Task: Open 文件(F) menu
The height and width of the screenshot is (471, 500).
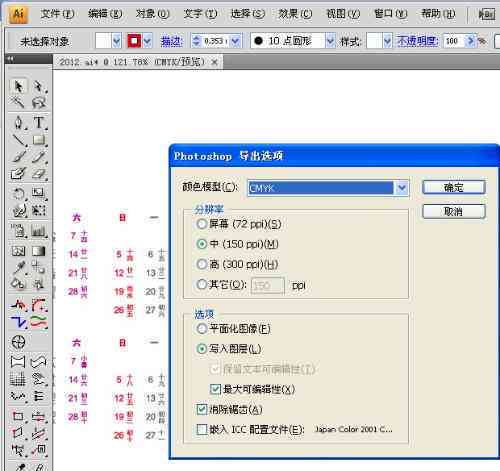Action: (57, 14)
